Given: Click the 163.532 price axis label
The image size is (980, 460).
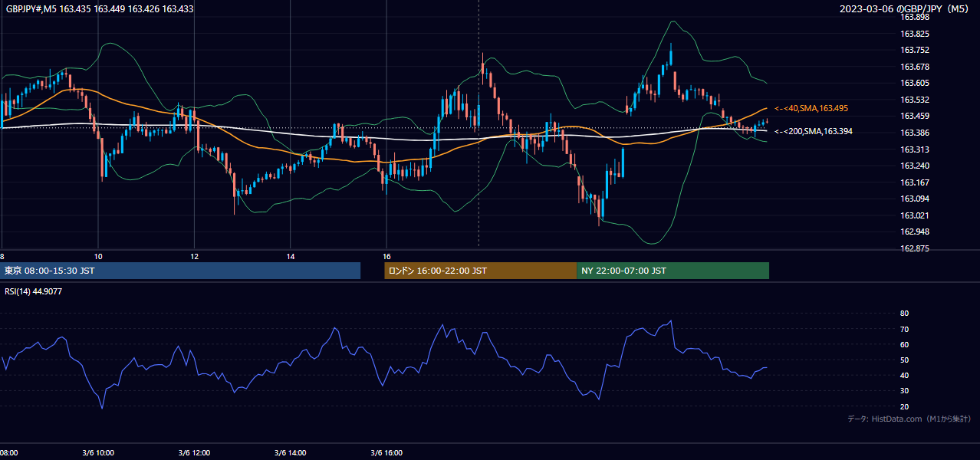Looking at the screenshot, I should coord(915,100).
